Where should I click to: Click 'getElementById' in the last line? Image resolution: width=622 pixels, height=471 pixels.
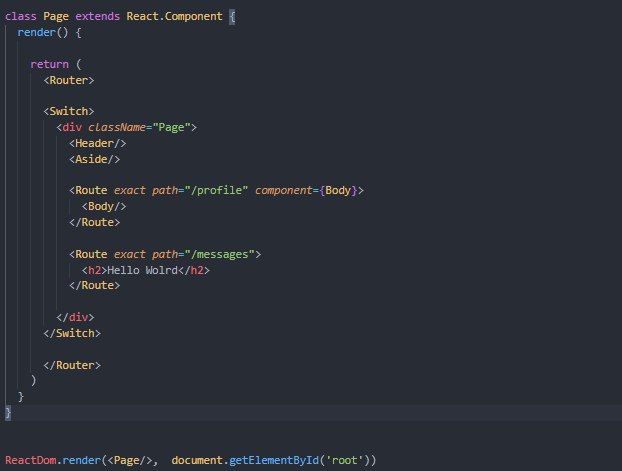(274, 460)
